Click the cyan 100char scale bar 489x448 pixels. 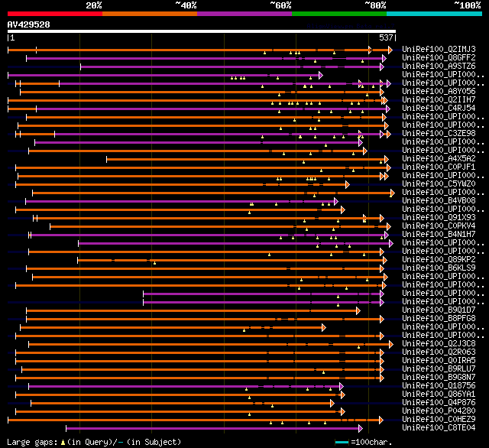coord(342,442)
